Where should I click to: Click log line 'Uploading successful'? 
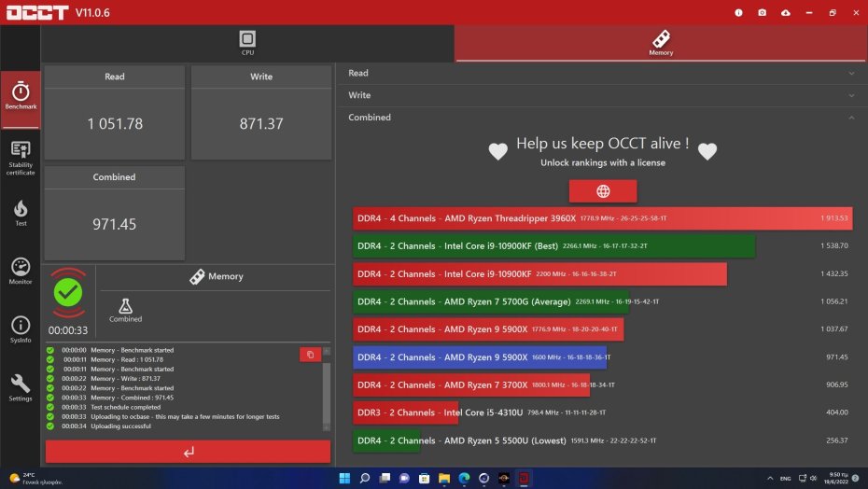[x=120, y=426]
